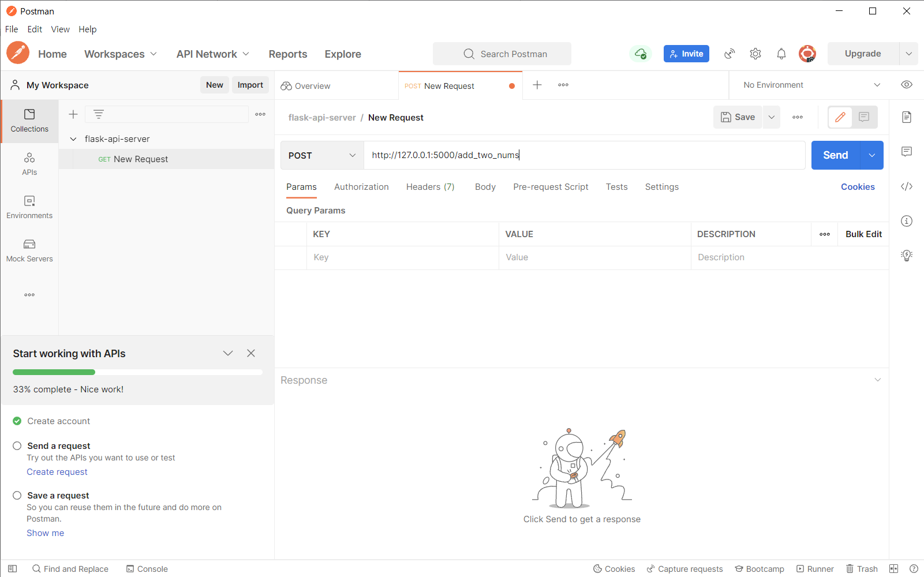Click the Import button

(250, 85)
